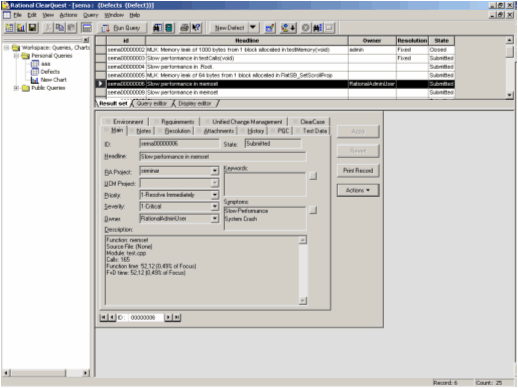Open the Priority dropdown

coord(215,195)
